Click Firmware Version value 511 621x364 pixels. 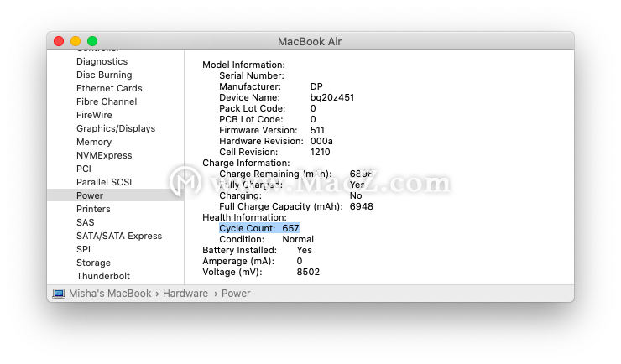317,130
